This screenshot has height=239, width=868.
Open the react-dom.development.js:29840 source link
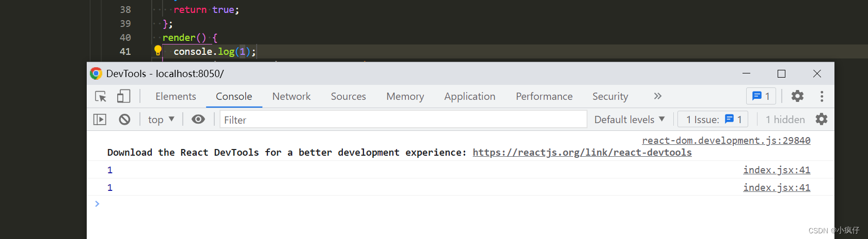point(726,141)
